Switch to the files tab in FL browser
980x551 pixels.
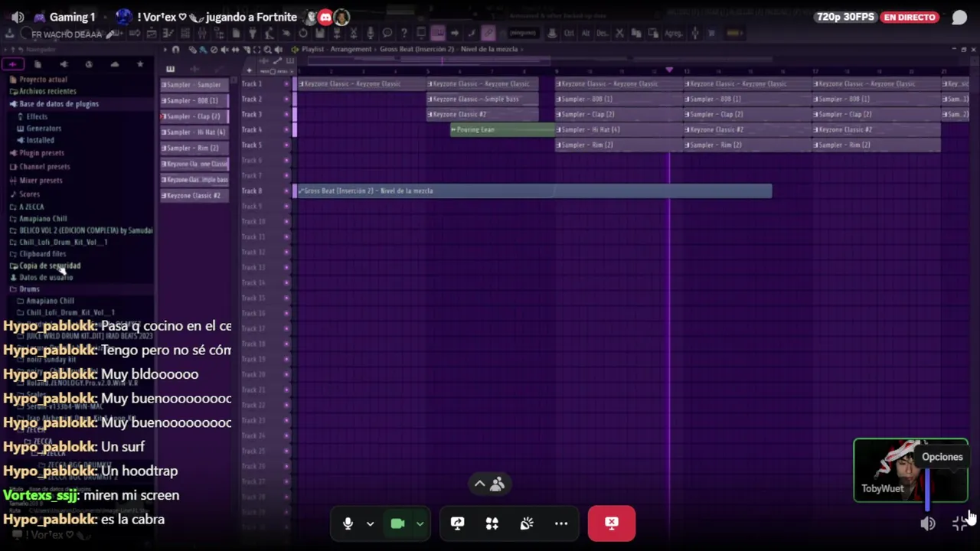click(x=38, y=64)
